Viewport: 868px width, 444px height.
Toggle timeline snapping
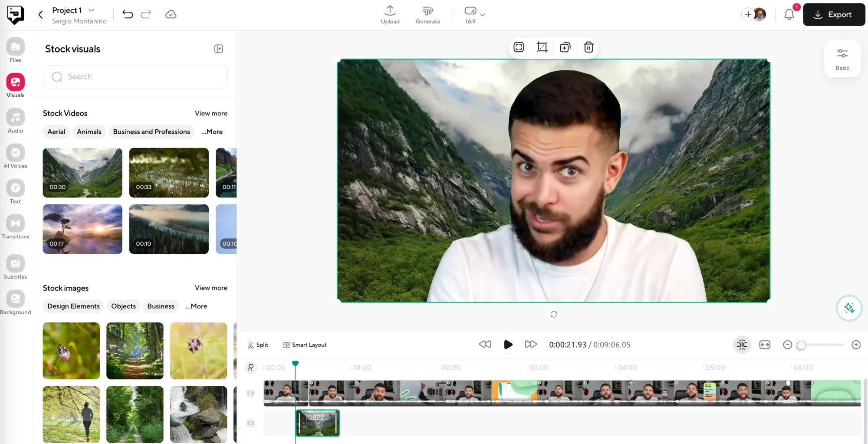tap(742, 344)
